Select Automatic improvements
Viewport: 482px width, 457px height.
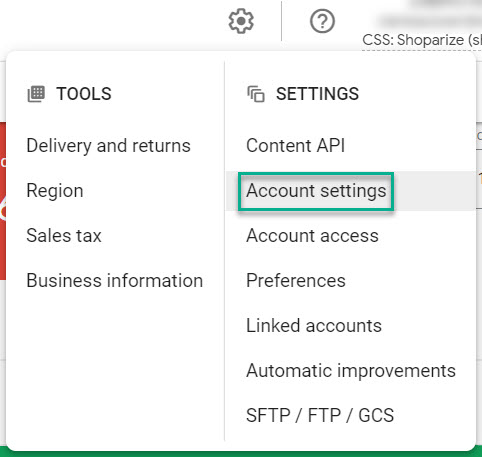coord(351,370)
